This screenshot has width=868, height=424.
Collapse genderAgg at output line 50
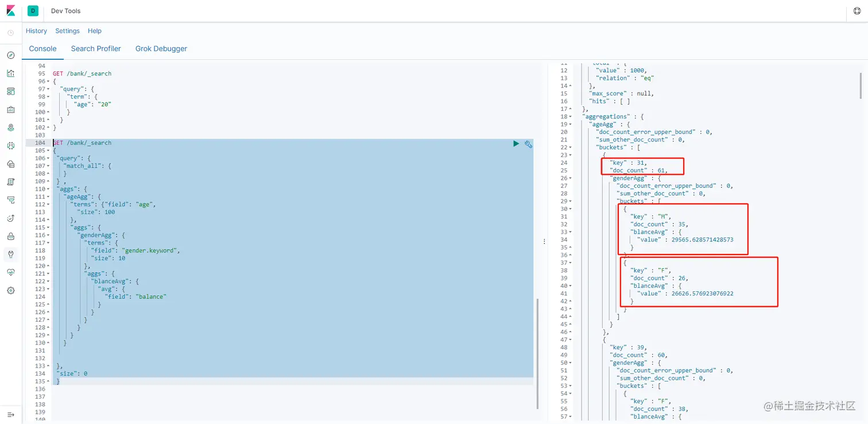point(569,363)
